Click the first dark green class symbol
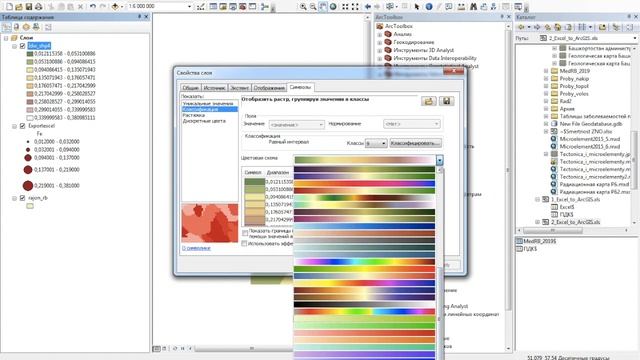Image resolution: width=640 pixels, height=360 pixels. 254,182
